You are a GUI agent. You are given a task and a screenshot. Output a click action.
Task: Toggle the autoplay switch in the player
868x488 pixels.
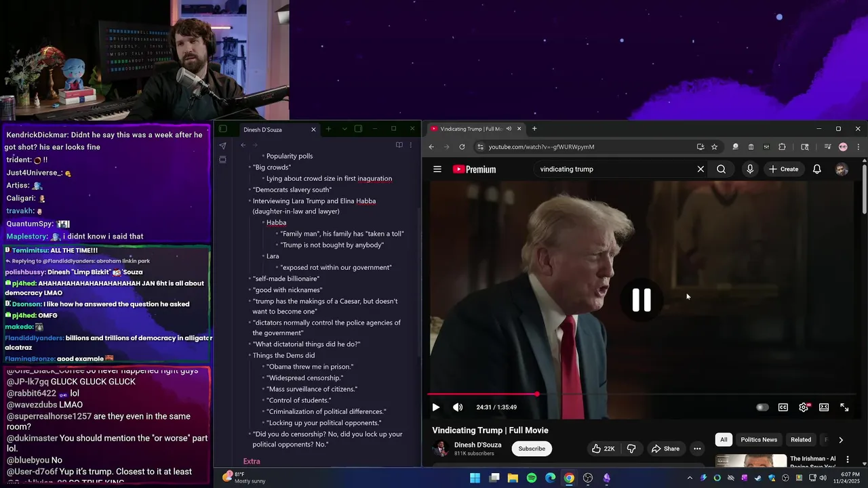tap(762, 407)
